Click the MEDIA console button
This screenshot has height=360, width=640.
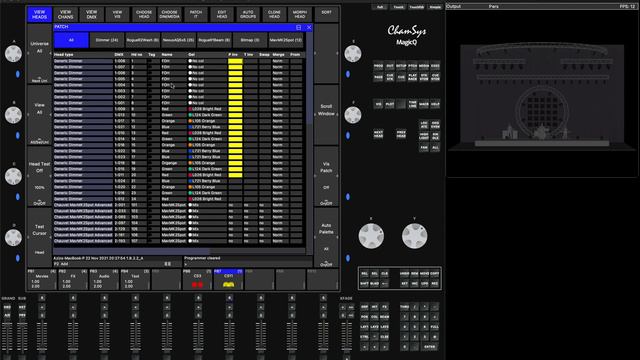[424, 66]
